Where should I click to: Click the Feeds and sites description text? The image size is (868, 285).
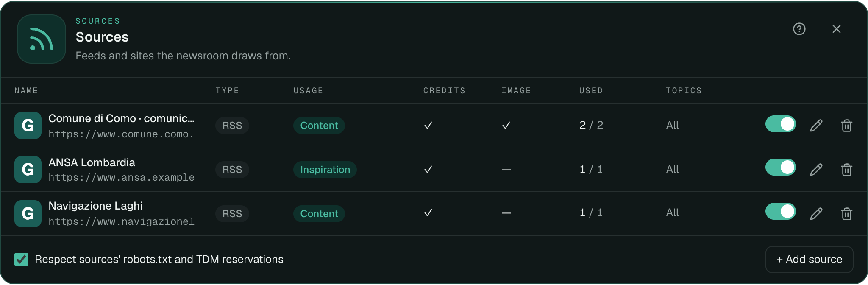pyautogui.click(x=183, y=56)
